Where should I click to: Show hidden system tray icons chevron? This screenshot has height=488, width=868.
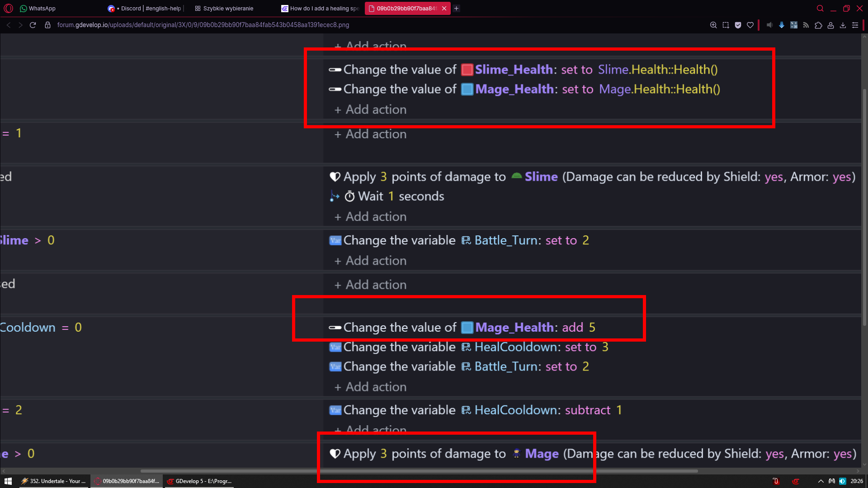pyautogui.click(x=821, y=481)
